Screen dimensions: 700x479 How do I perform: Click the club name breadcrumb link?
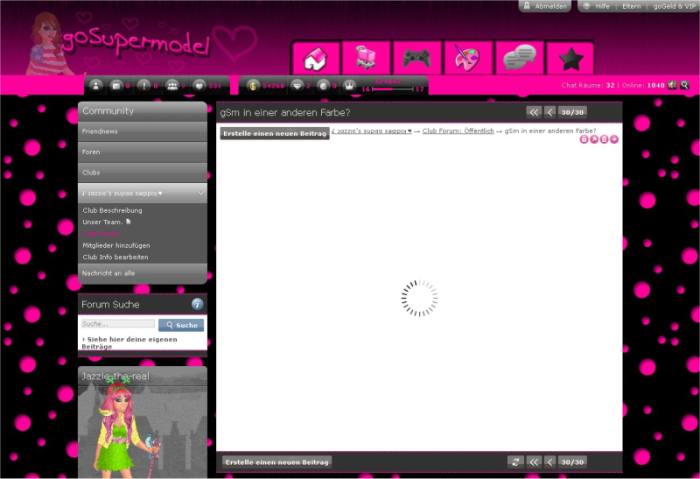click(371, 131)
